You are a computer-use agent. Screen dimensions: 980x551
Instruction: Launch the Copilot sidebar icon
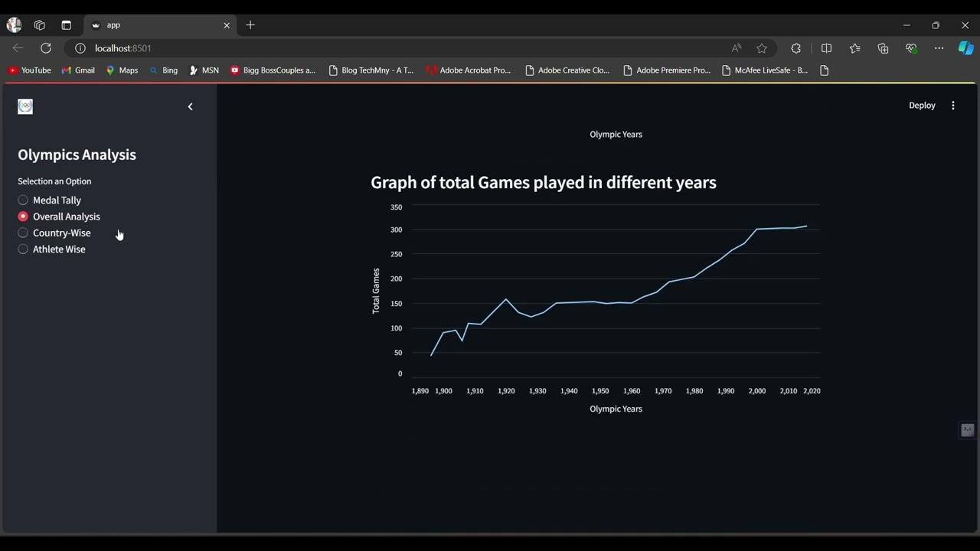pos(966,48)
